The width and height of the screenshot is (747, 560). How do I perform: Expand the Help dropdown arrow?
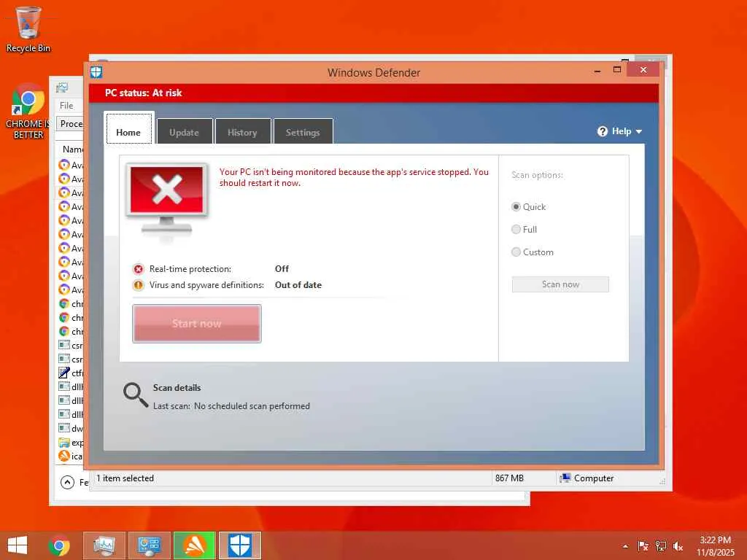[639, 132]
